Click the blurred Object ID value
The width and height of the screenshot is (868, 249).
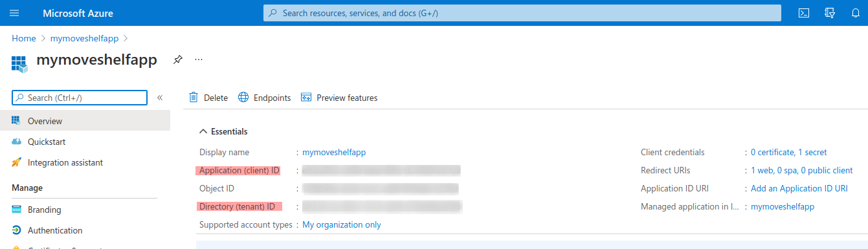coord(381,188)
